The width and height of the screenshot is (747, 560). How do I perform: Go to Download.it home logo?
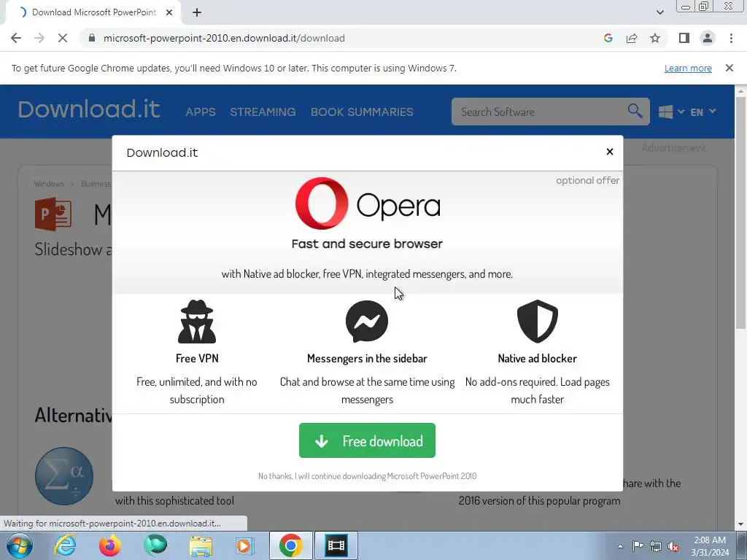point(89,109)
